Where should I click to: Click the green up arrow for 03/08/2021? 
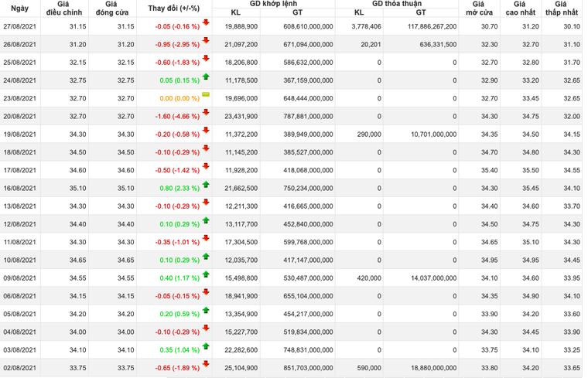click(206, 347)
